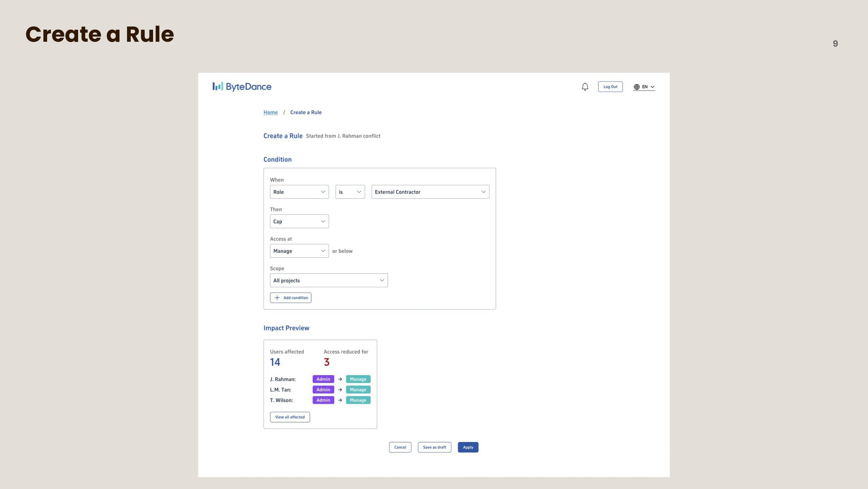Click View all affected button
Image resolution: width=868 pixels, height=489 pixels.
(x=290, y=417)
